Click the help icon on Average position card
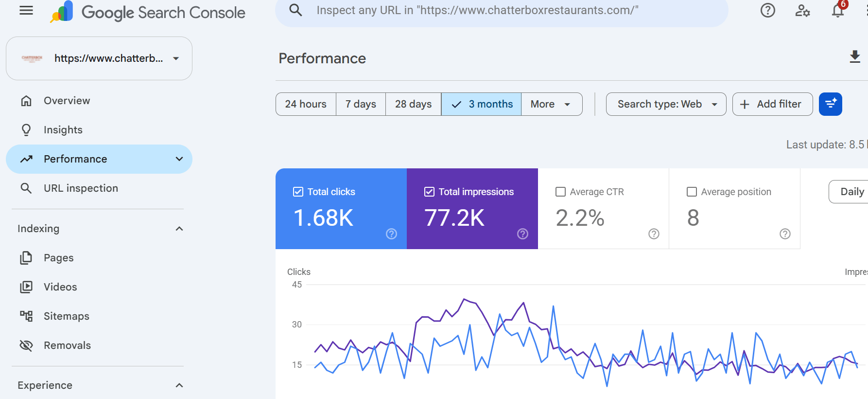Screen dimensions: 868x399 785,234
